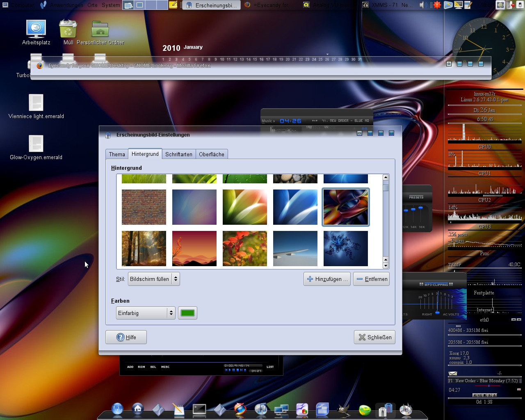This screenshot has width=525, height=420.
Task: Launch the Firefox globe icon in the dock
Action: (240, 409)
